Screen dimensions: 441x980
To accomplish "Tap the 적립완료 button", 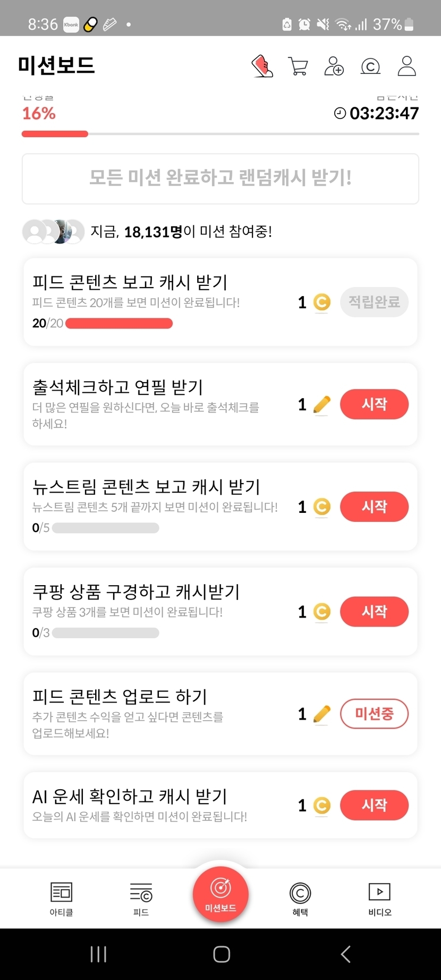I will (x=374, y=302).
